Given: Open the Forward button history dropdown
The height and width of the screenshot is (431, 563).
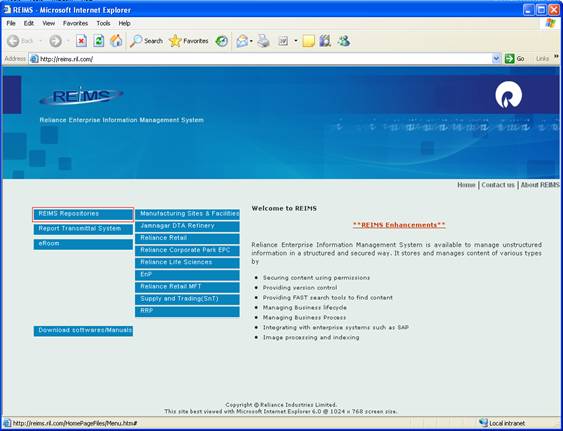Looking at the screenshot, I should click(68, 41).
